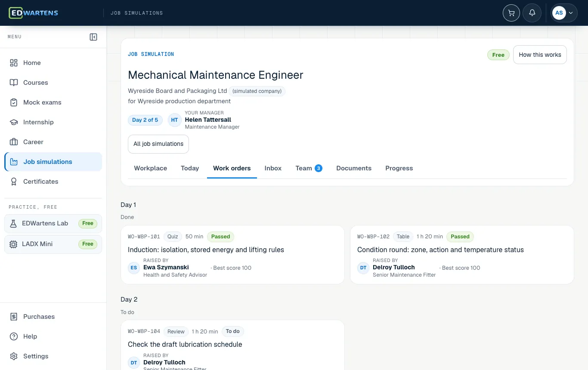Screen dimensions: 588x370
Task: Switch to the Workplace tab
Action: tap(151, 168)
